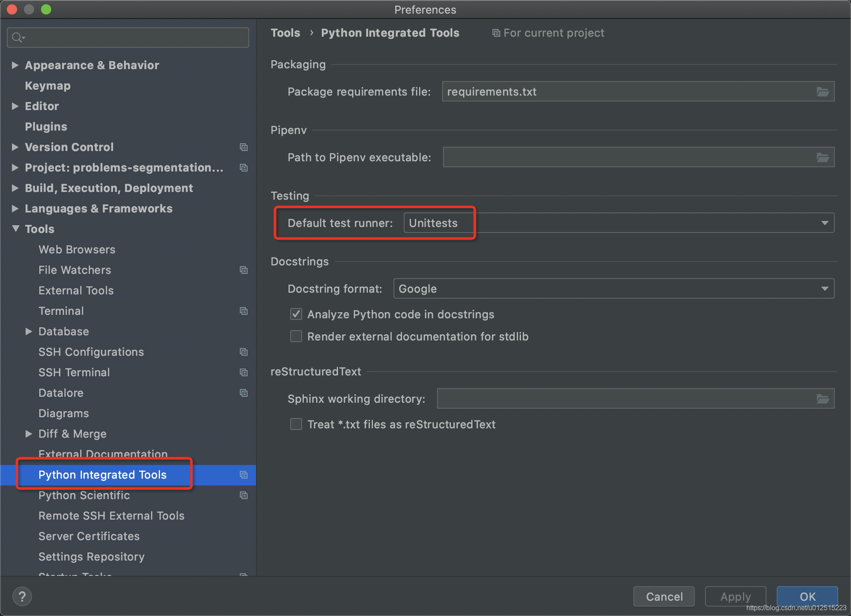
Task: Open the Keymap settings page
Action: pos(48,86)
